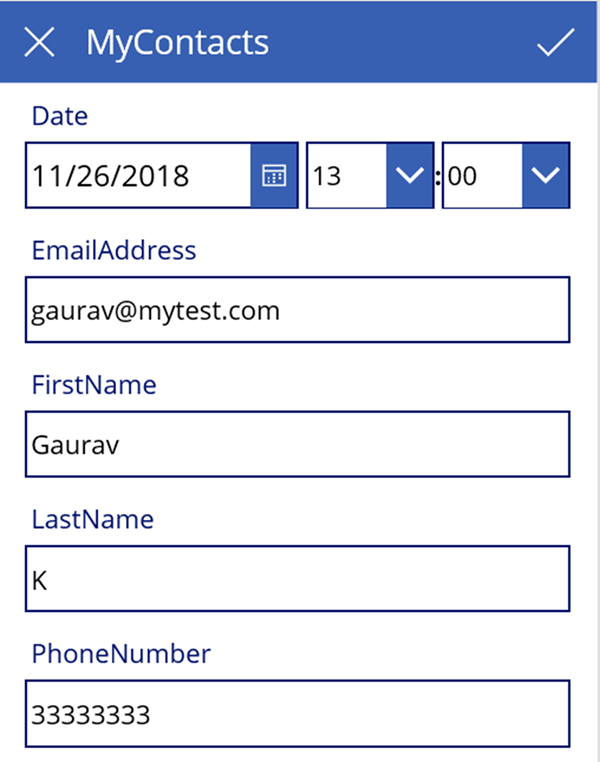Click the FirstName field label
The height and width of the screenshot is (762, 600).
(94, 384)
